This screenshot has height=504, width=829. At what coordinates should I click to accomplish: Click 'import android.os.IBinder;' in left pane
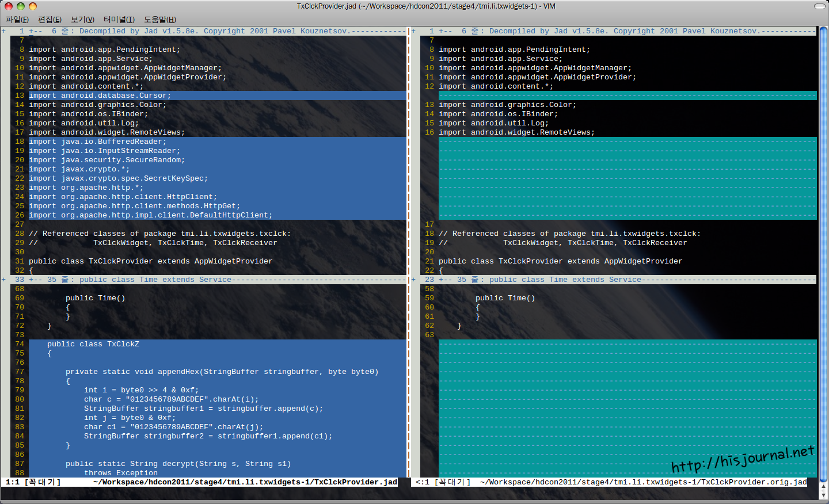89,114
